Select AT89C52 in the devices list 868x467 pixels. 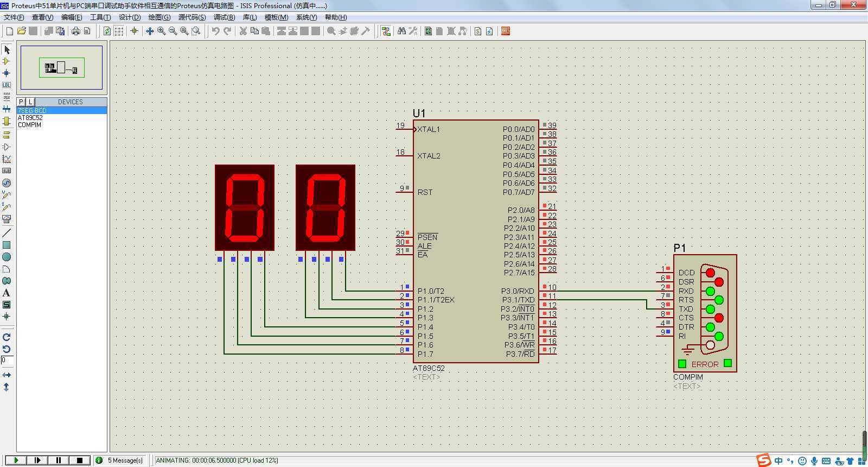(30, 117)
